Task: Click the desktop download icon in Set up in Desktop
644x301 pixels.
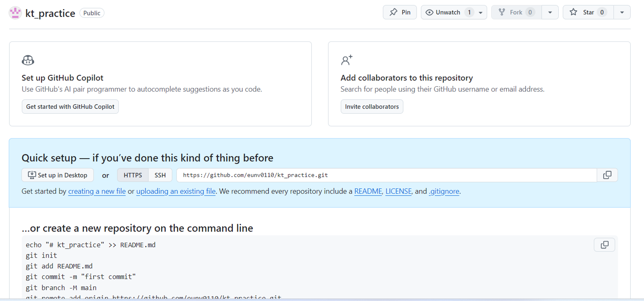Action: 32,175
